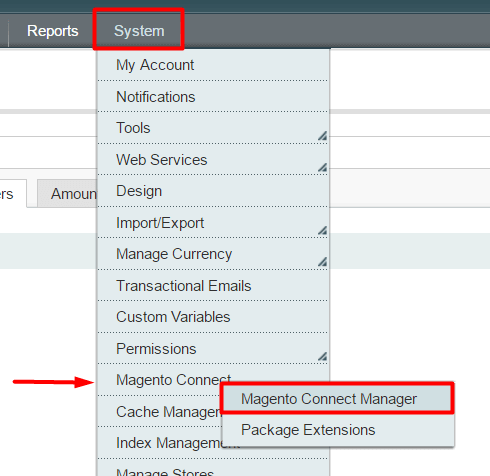Image resolution: width=490 pixels, height=476 pixels.
Task: Expand the Tools submenu arrow
Action: tap(322, 136)
